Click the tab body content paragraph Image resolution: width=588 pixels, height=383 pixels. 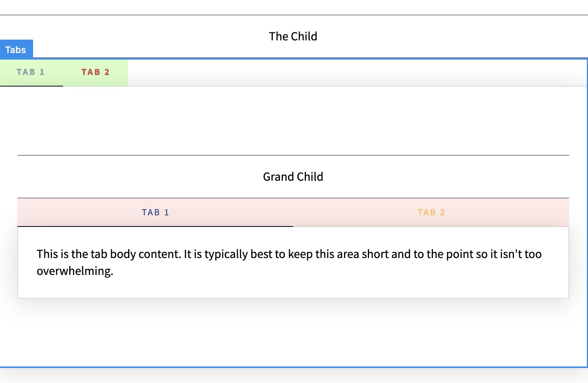(289, 262)
